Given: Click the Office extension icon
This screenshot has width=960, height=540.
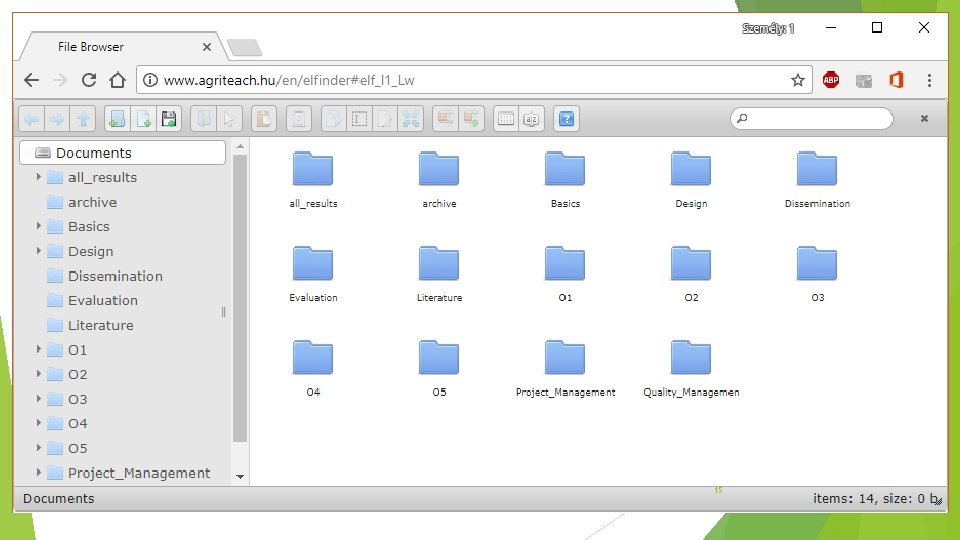Looking at the screenshot, I should [896, 80].
